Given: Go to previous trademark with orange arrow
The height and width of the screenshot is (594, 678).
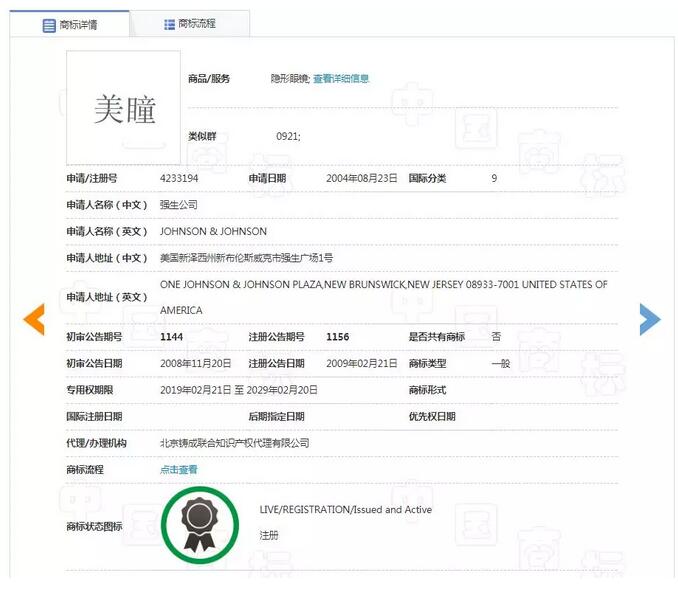Looking at the screenshot, I should click(34, 319).
